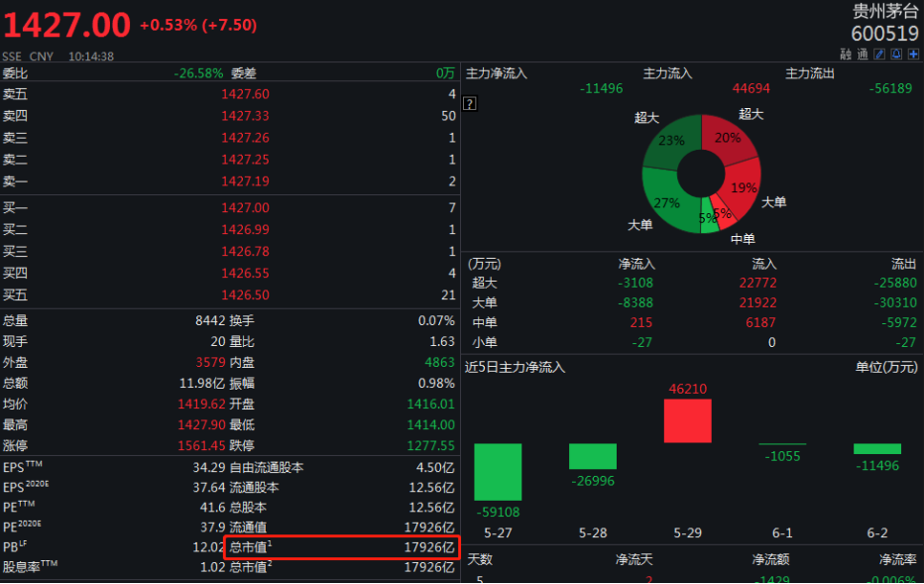Open the question mark help icon
The height and width of the screenshot is (584, 924).
[x=470, y=103]
